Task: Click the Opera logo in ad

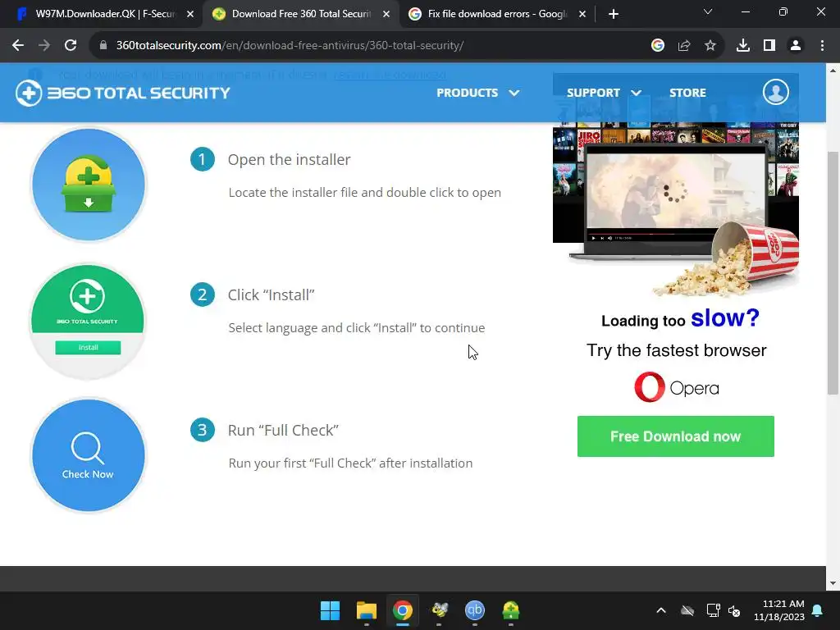Action: pos(676,387)
